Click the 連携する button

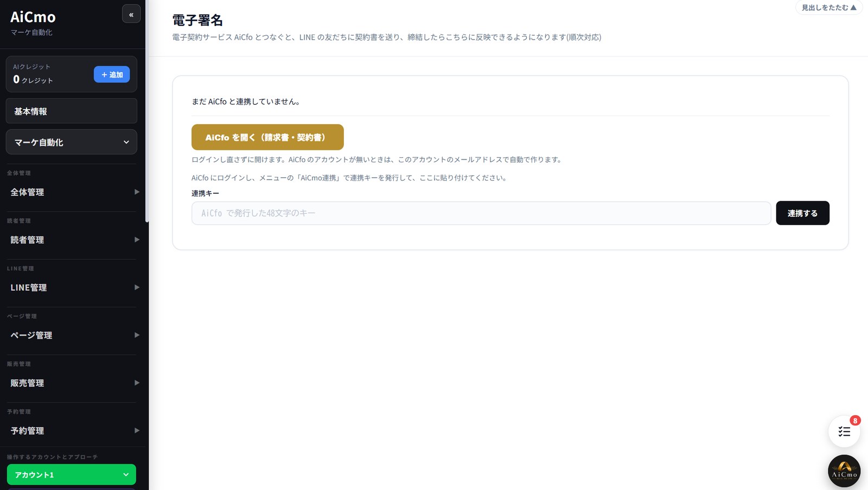802,213
